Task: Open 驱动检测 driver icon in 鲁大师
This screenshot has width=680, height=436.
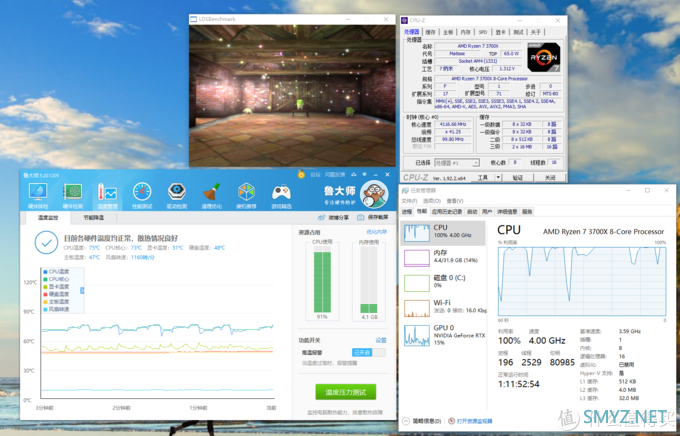Action: [x=177, y=191]
